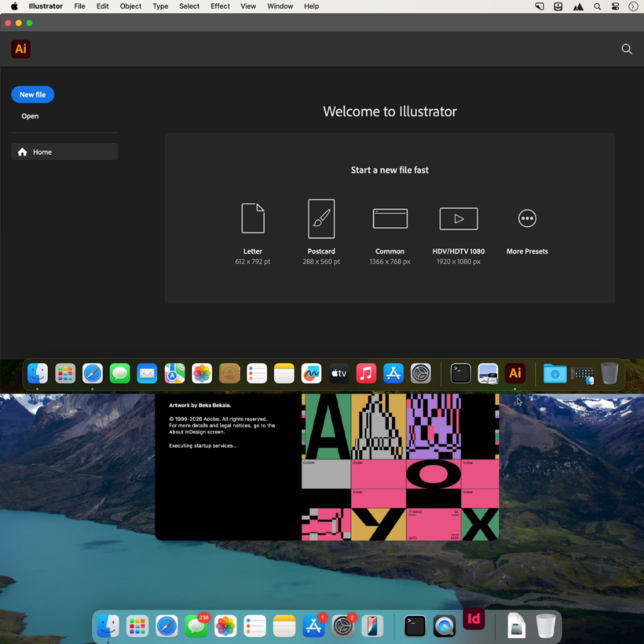Open More Presets ellipsis icon
The image size is (644, 644).
pos(527,218)
